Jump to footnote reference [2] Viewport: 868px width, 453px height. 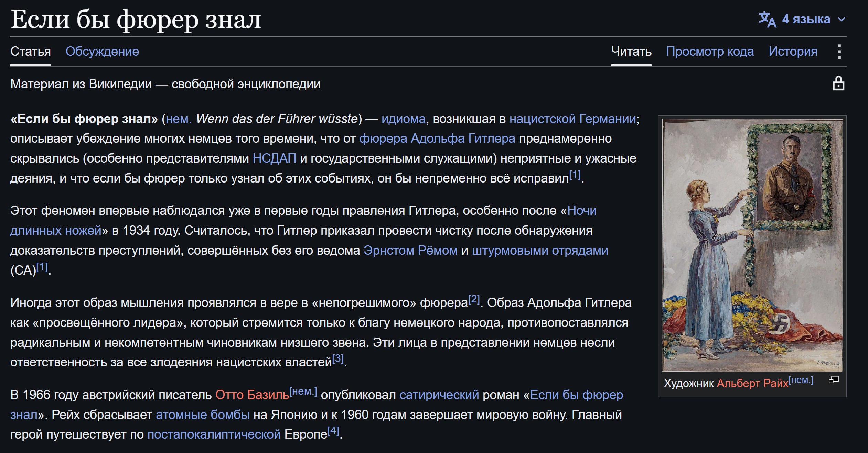pyautogui.click(x=474, y=299)
